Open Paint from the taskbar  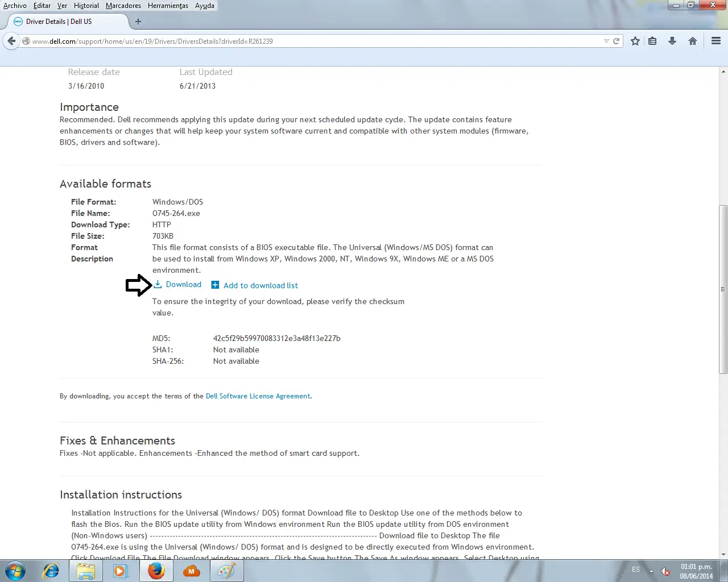tap(226, 571)
